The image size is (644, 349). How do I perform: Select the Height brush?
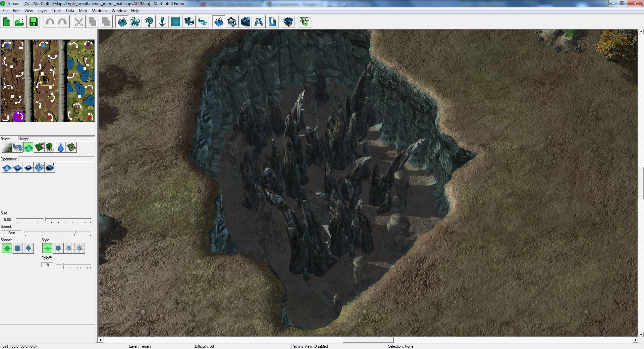point(29,147)
